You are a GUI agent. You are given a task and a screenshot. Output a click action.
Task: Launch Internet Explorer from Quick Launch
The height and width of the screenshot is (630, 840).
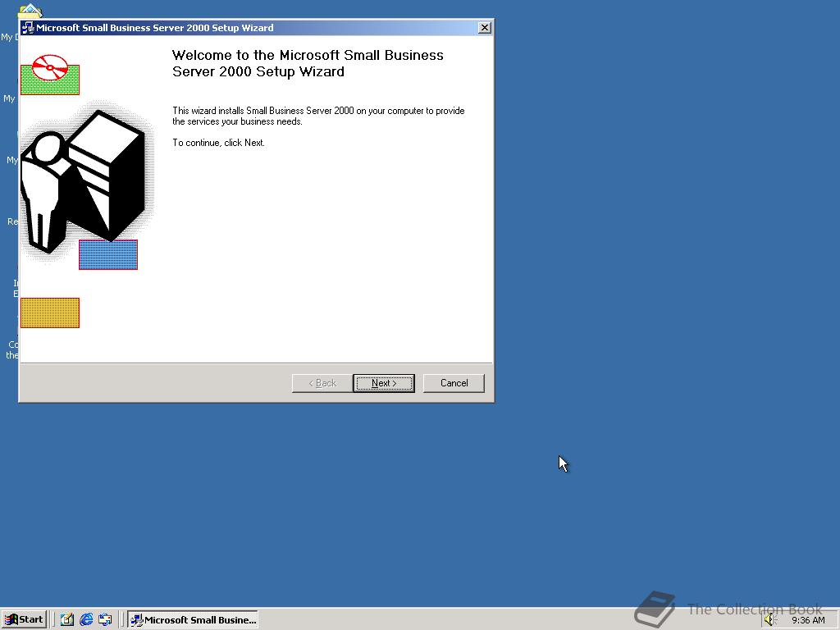pos(86,620)
